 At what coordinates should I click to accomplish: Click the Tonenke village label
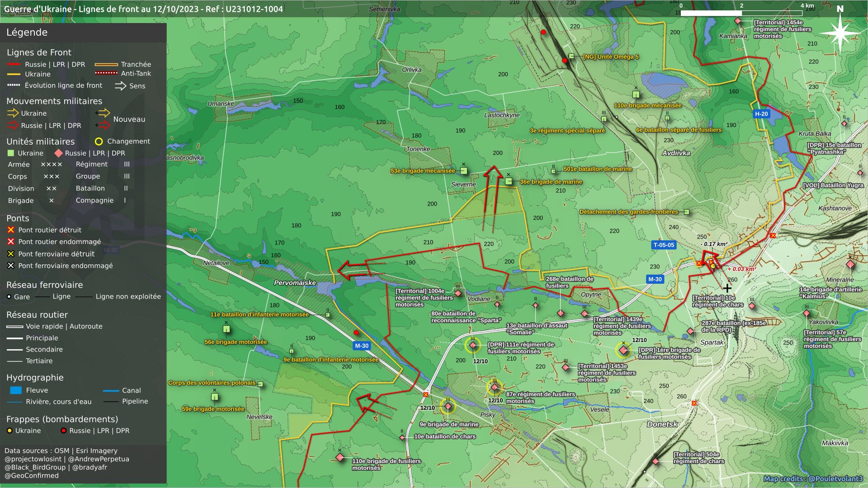[418, 149]
